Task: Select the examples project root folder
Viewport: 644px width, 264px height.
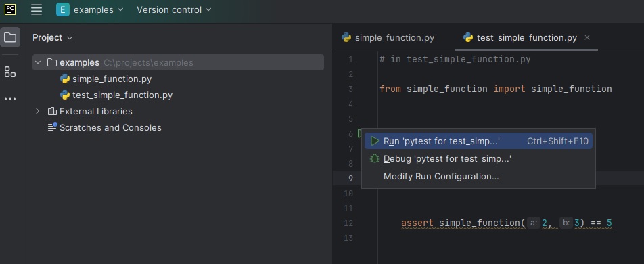Action: pyautogui.click(x=179, y=62)
